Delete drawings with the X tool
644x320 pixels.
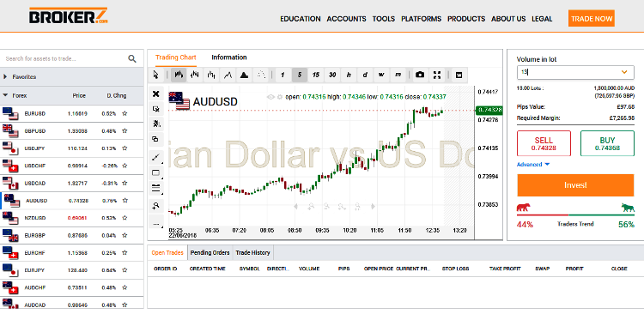tap(155, 94)
